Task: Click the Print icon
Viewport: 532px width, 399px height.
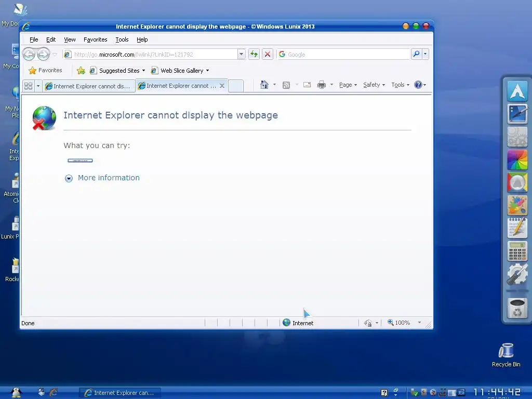Action: (321, 85)
